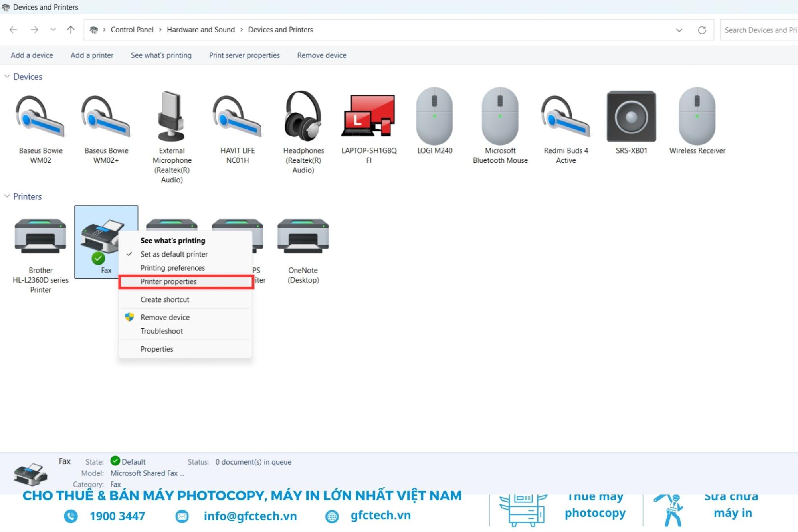This screenshot has height=532, width=798.
Task: Open Properties at bottom of context menu
Action: [185, 349]
